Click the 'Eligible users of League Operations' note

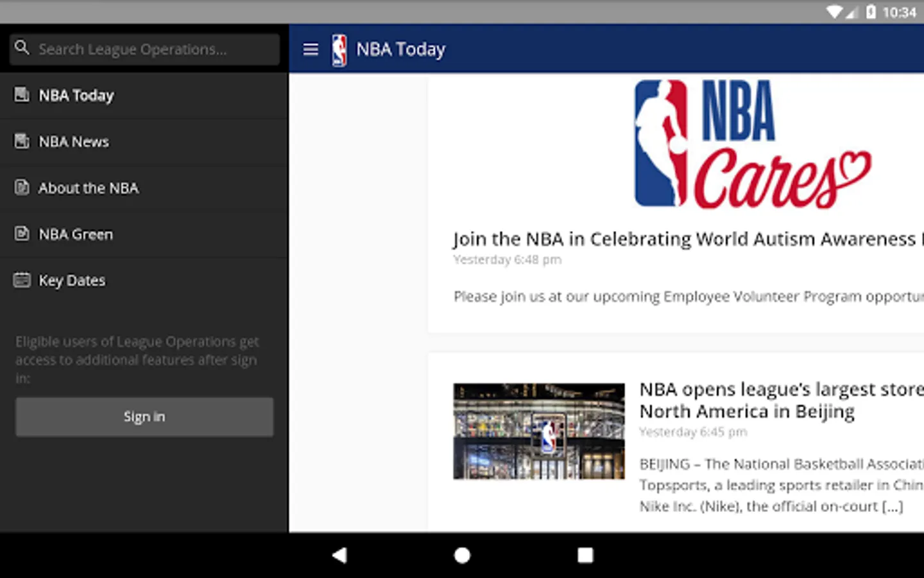[137, 360]
